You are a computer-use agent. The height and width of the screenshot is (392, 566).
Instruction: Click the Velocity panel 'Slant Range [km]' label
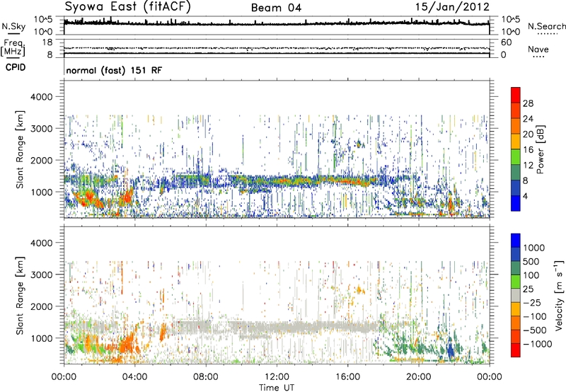coord(20,295)
